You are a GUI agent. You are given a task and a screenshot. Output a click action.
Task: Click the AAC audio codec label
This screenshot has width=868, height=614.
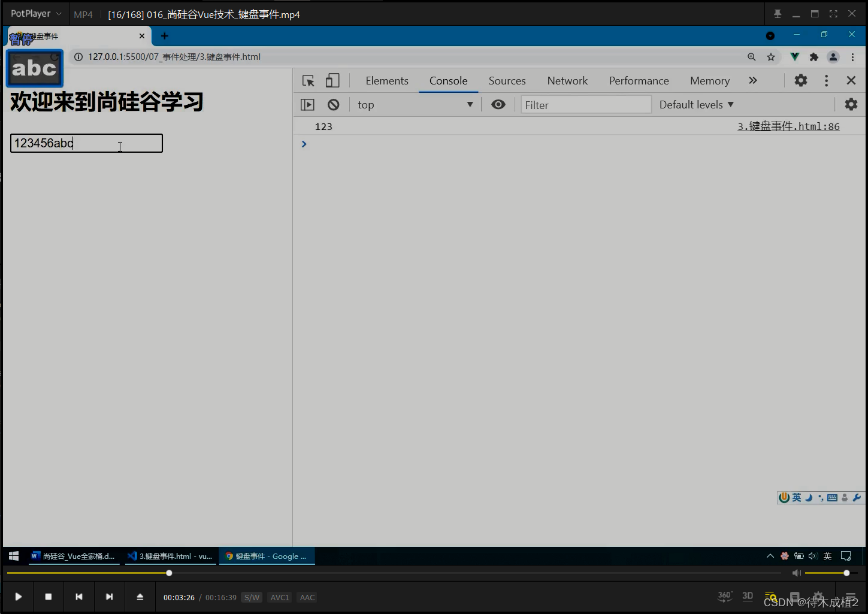307,597
